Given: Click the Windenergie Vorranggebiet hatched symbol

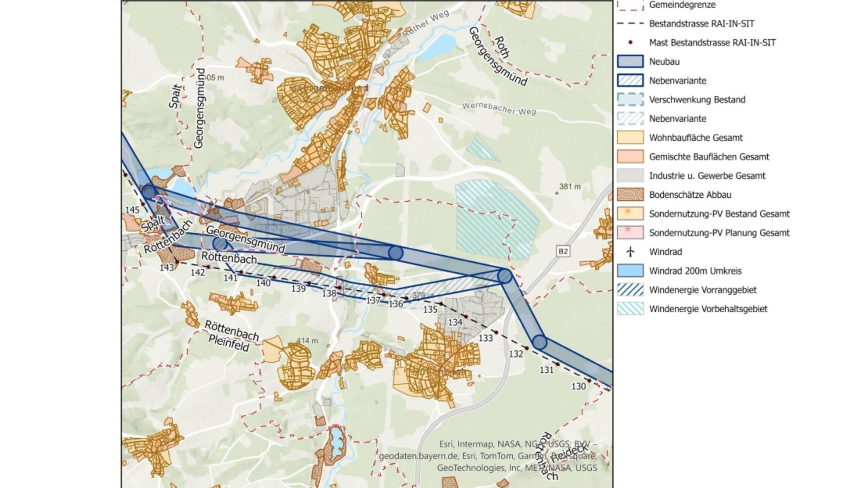Looking at the screenshot, I should coord(630,290).
